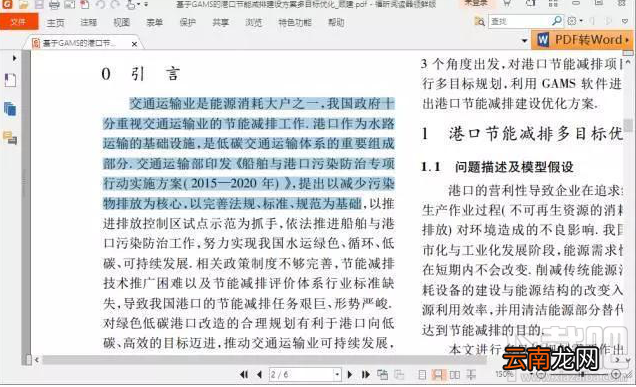Switch to the 主页 ribbon tab
The height and width of the screenshot is (387, 636).
(x=55, y=22)
